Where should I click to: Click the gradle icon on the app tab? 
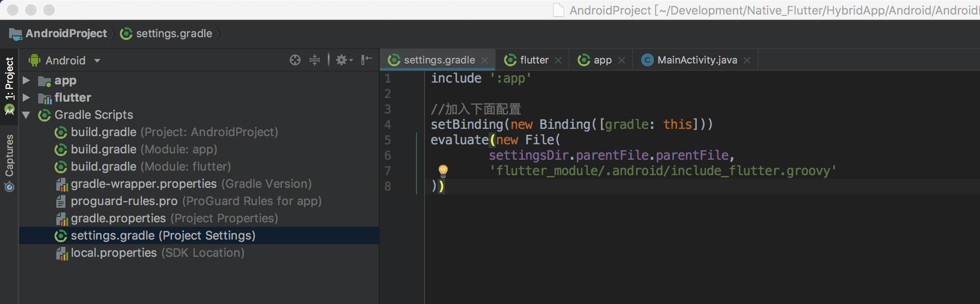point(584,60)
